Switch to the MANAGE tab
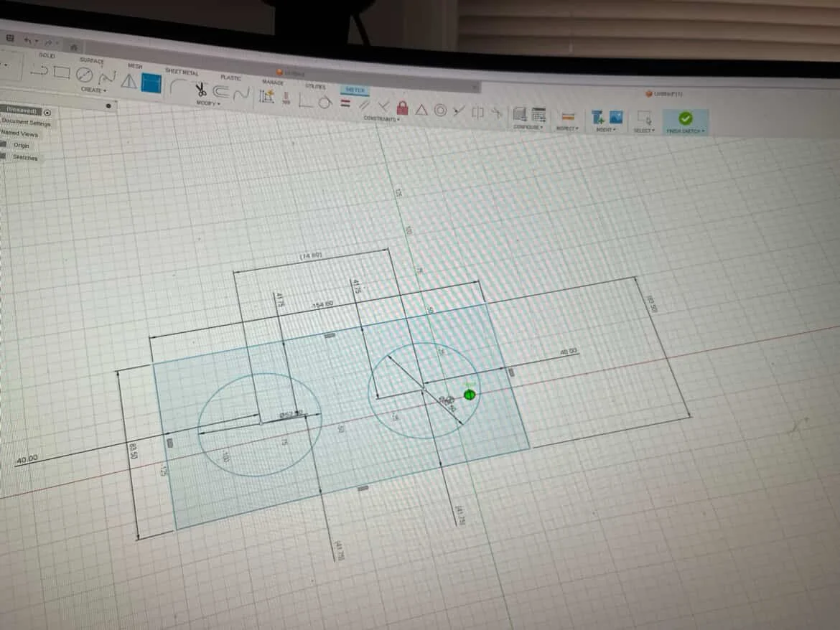Image resolution: width=840 pixels, height=630 pixels. (x=273, y=83)
